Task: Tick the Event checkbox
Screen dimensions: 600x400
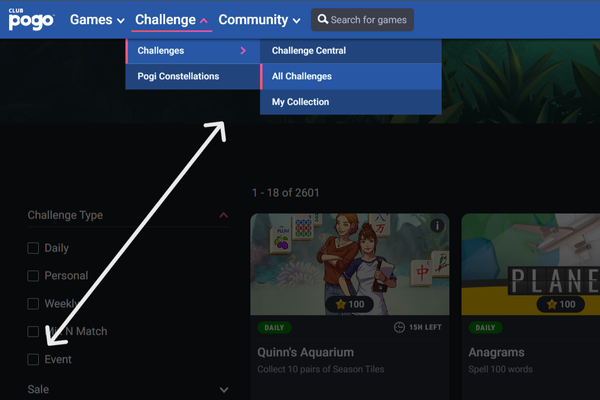Action: click(x=33, y=359)
